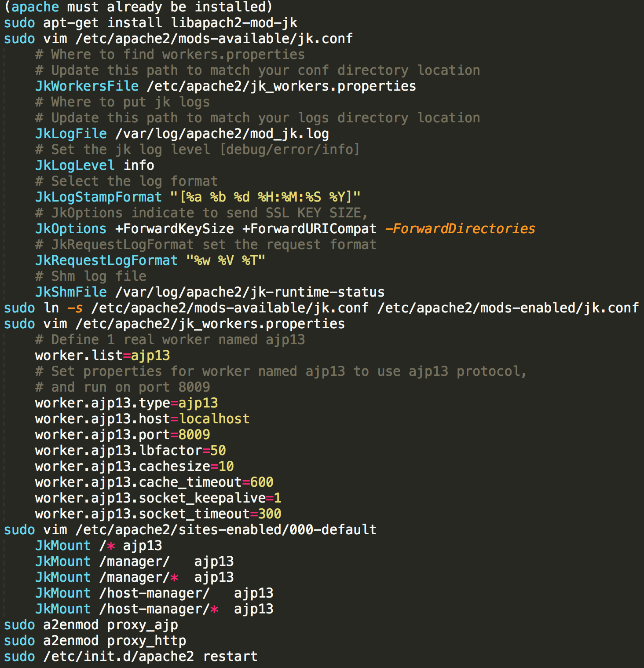The image size is (644, 668).
Task: Click the -ForwardDirectories option text
Action: (x=460, y=229)
